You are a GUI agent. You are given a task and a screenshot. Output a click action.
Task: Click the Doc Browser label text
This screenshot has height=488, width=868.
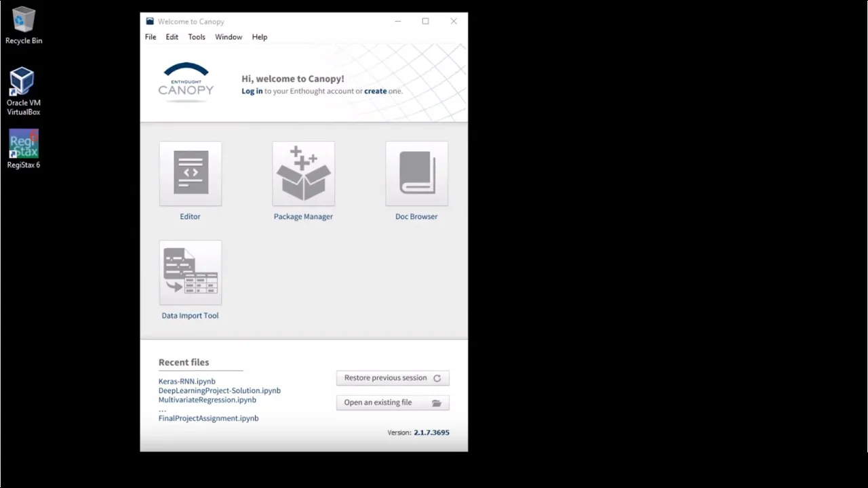coord(416,217)
